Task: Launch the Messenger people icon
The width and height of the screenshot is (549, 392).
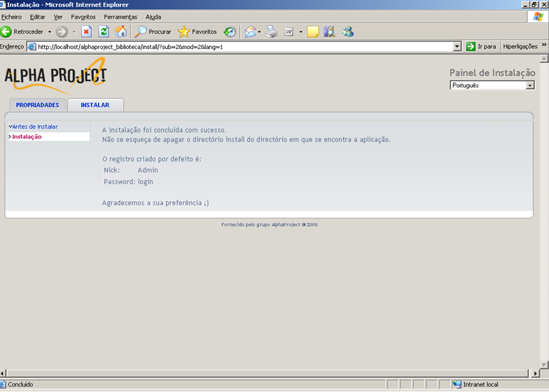Action: [x=347, y=32]
